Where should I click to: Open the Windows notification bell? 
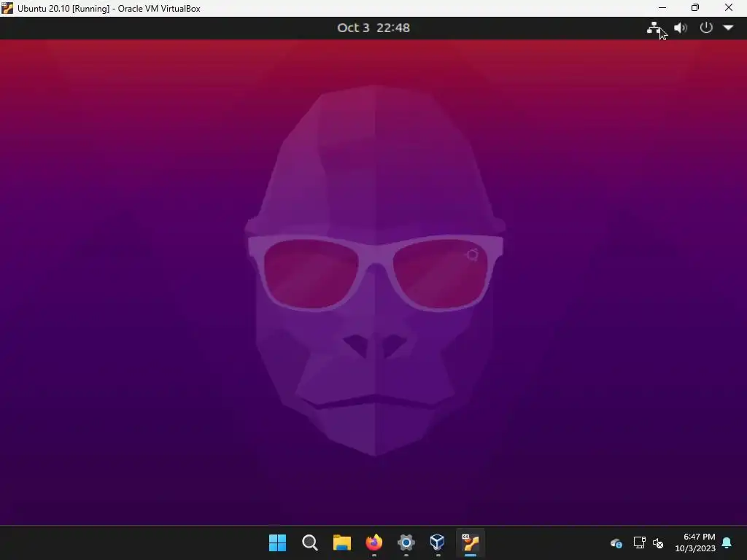pos(727,542)
